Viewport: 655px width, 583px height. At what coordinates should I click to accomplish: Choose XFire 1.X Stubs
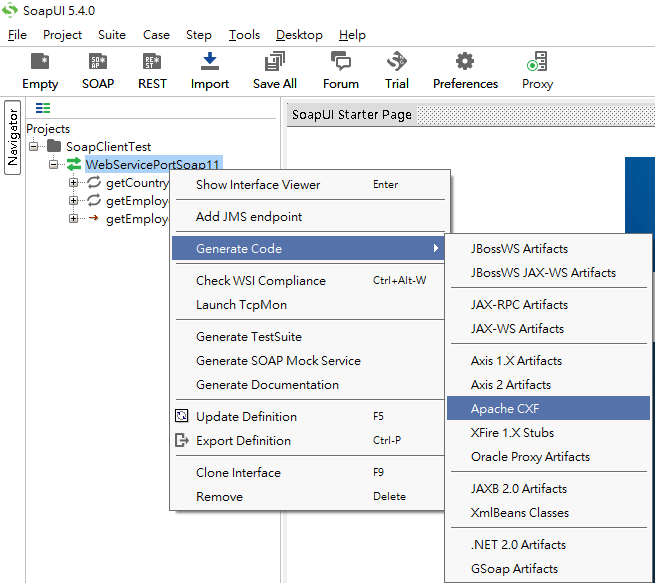[548, 432]
